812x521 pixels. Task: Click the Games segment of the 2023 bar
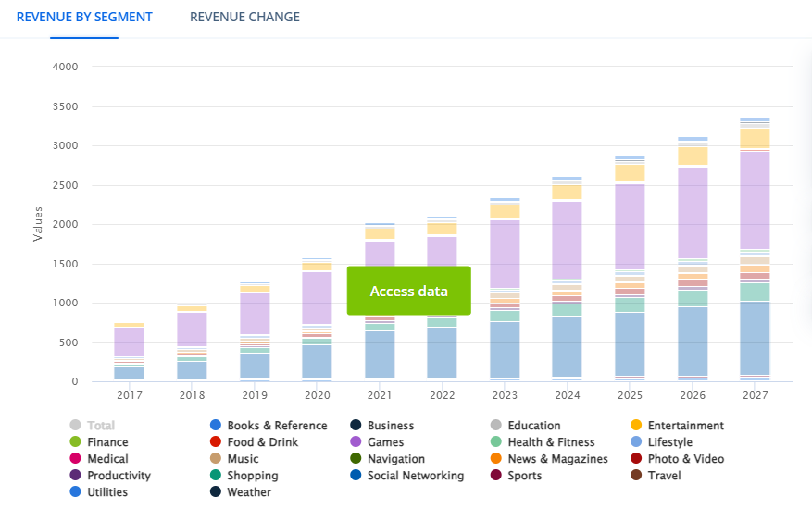coord(505,254)
